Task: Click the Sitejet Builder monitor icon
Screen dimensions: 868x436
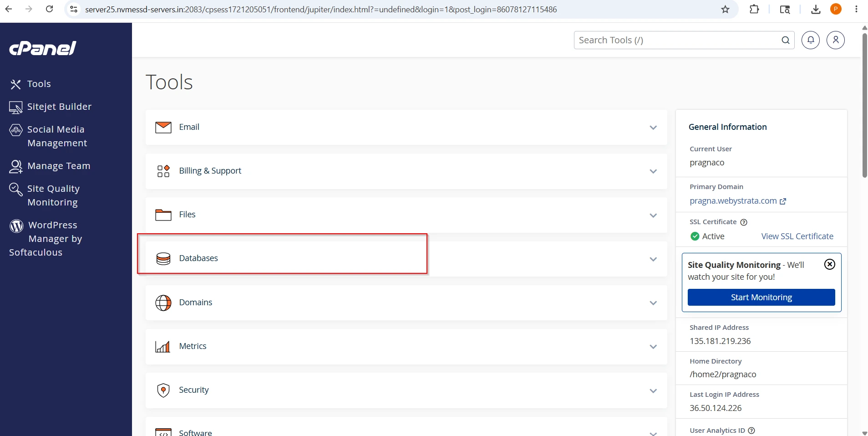Action: pyautogui.click(x=15, y=108)
